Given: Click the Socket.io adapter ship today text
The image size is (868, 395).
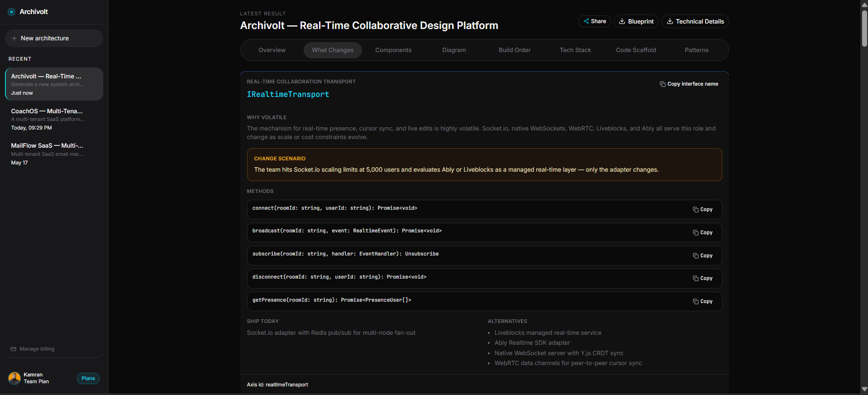Looking at the screenshot, I should coord(331,333).
